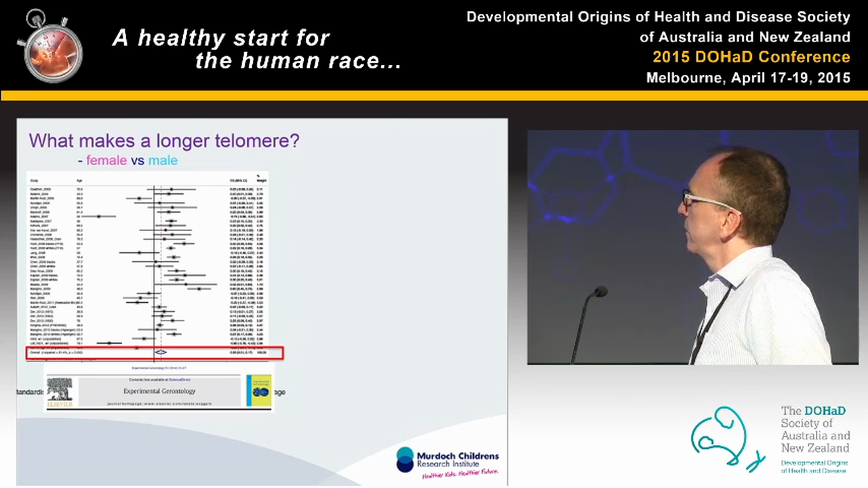
Task: Switch to the 2015 DOHaD Conference heading
Action: tap(751, 57)
